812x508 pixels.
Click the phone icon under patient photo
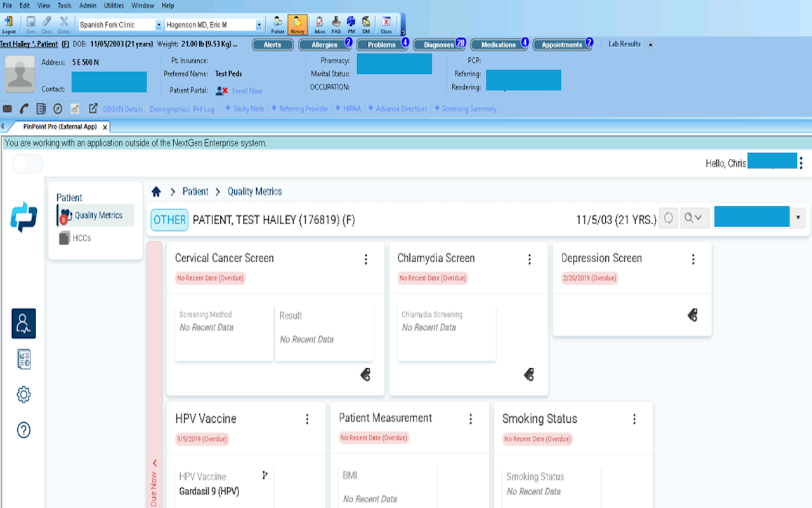coord(24,109)
